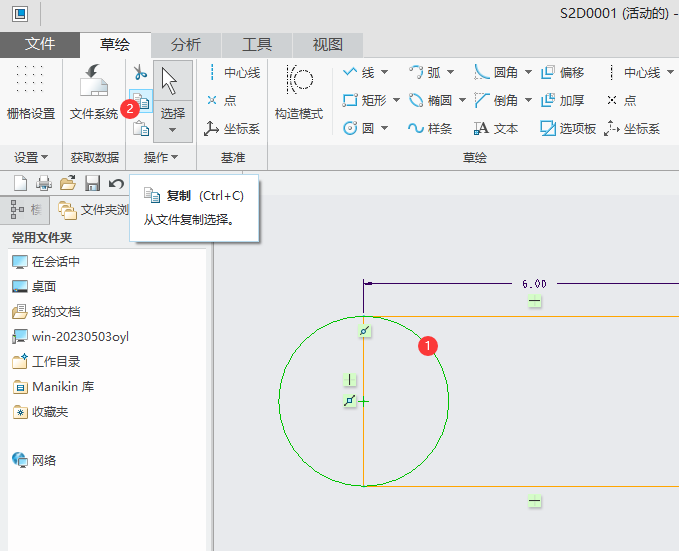Switch to the Analysis (分析) tab
This screenshot has width=679, height=551.
pos(185,45)
